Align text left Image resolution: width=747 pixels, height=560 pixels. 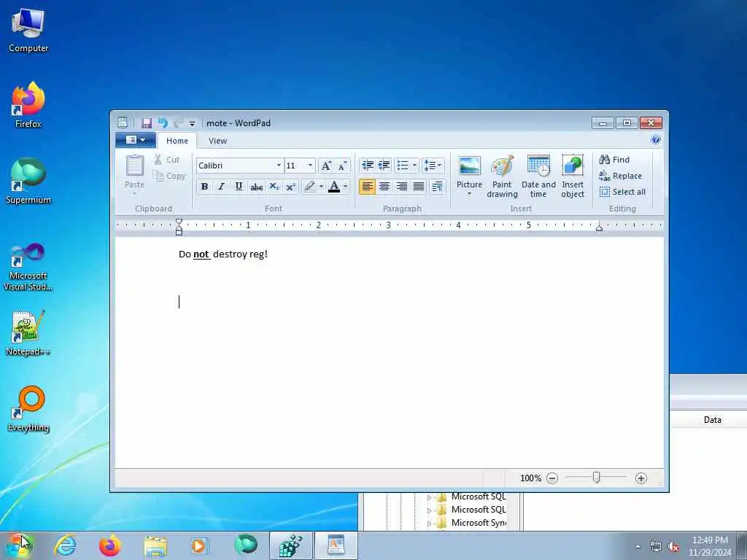[x=367, y=186]
